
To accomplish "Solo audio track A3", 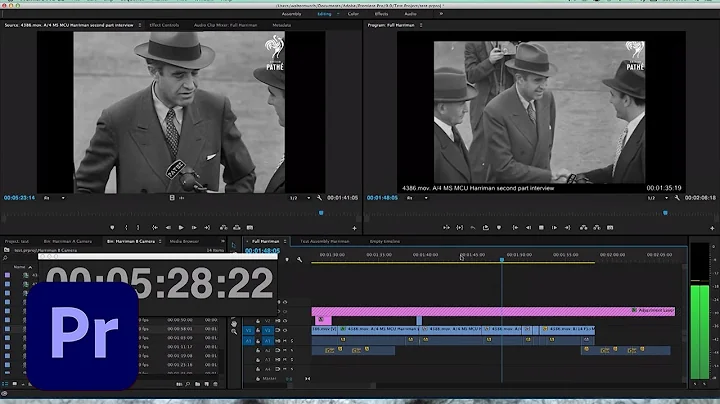I will [x=292, y=359].
